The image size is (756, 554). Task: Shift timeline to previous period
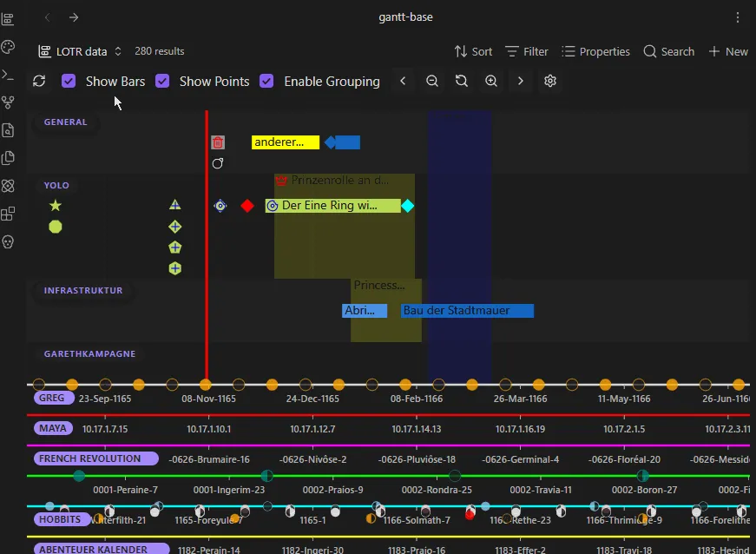click(x=403, y=81)
